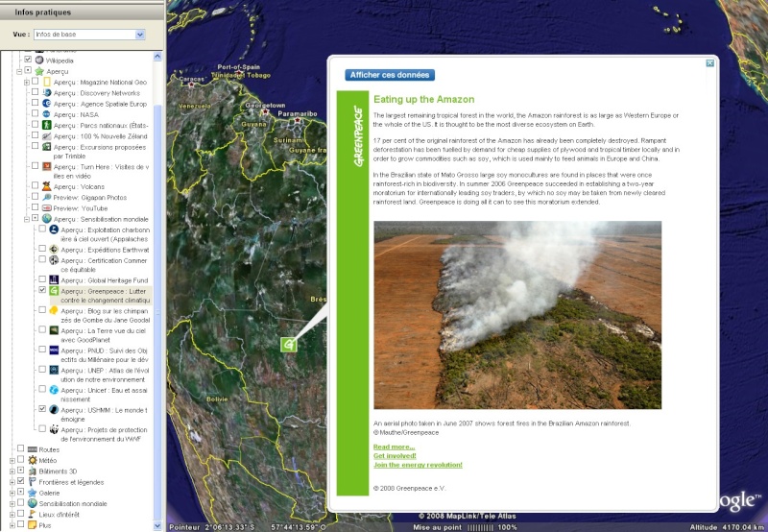Click the Afficher ces données button
This screenshot has height=532, width=768.
point(390,75)
